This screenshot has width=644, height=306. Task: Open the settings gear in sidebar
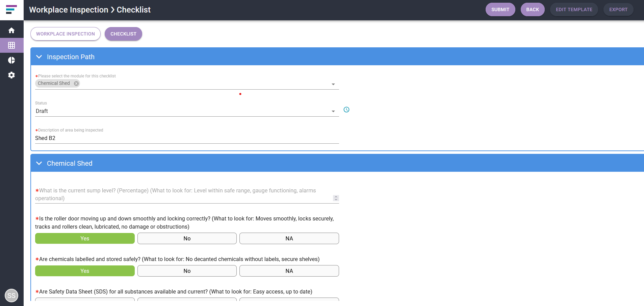(x=11, y=75)
